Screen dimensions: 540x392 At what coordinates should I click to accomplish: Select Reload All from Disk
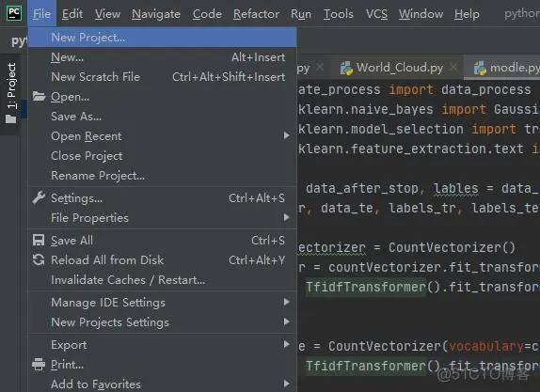coord(162,260)
